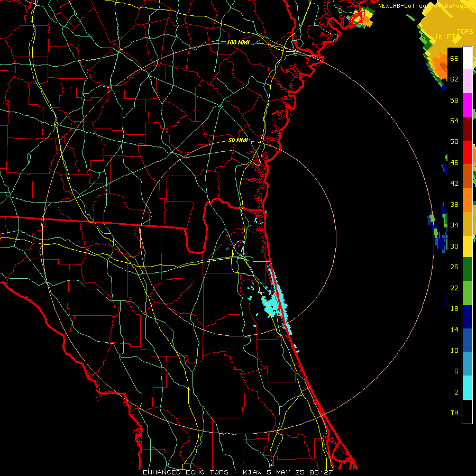Screen dimensions: 476x476
Task: Click the '46' legend value label
Action: pos(454,163)
